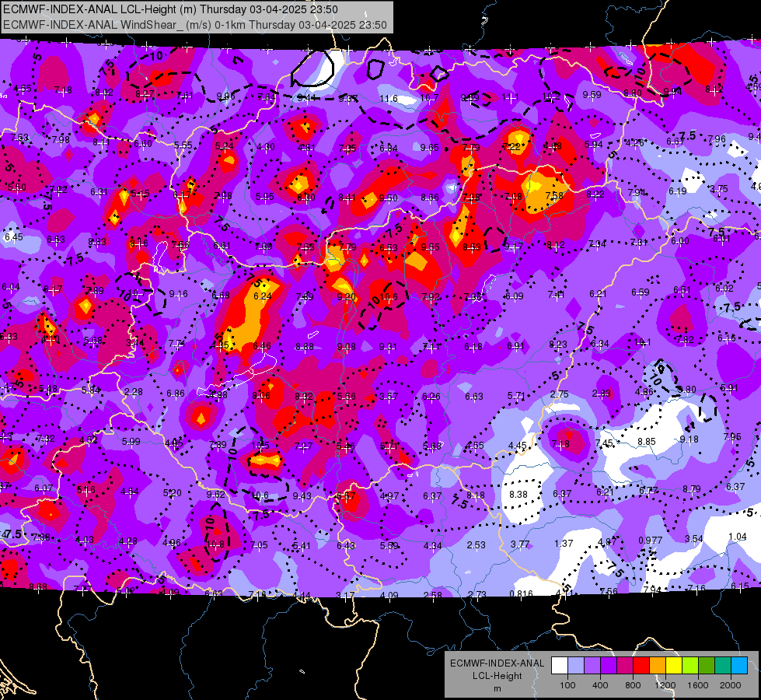
Task: Click the 9.62 wind shear value
Action: tap(215, 495)
